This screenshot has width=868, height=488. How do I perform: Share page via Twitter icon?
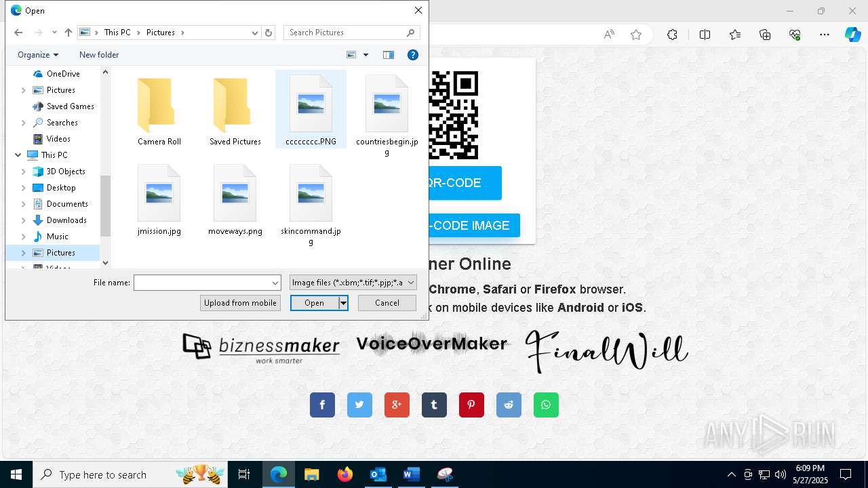(359, 405)
